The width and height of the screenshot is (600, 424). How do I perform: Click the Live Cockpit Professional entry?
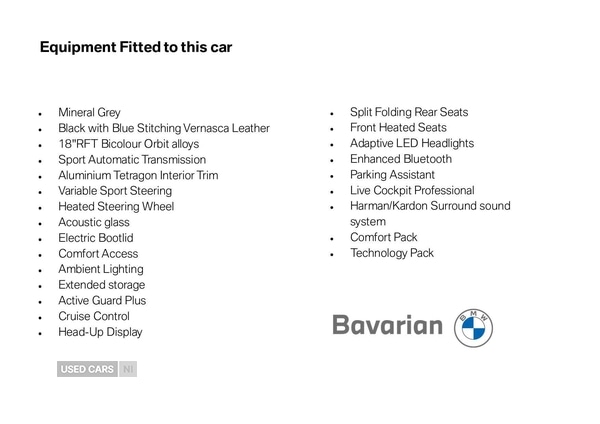(412, 190)
